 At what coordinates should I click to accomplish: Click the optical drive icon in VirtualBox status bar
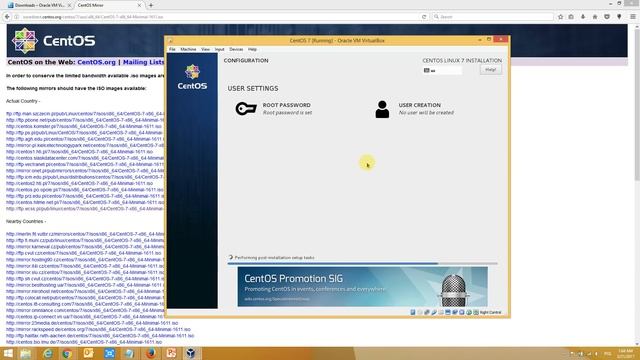(x=420, y=312)
